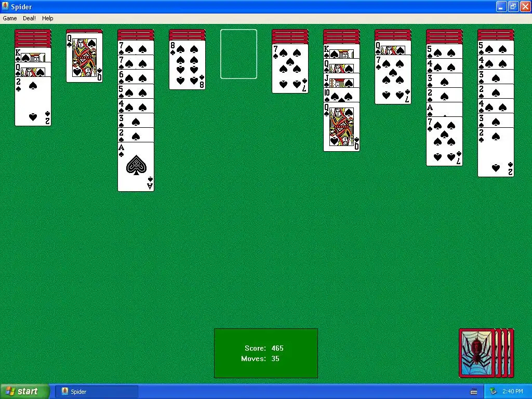This screenshot has height=399, width=532.
Task: Select the King of spades in the first column
Action: [x=33, y=55]
